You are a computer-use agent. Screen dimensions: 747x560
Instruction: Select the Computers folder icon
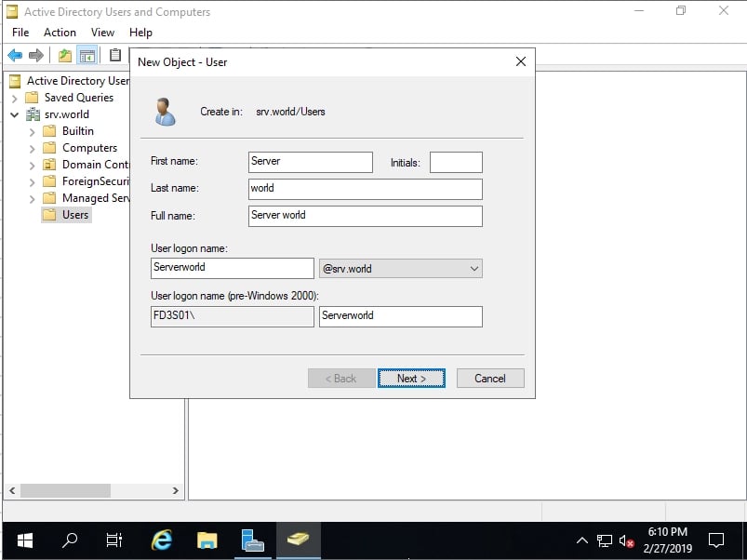point(49,148)
